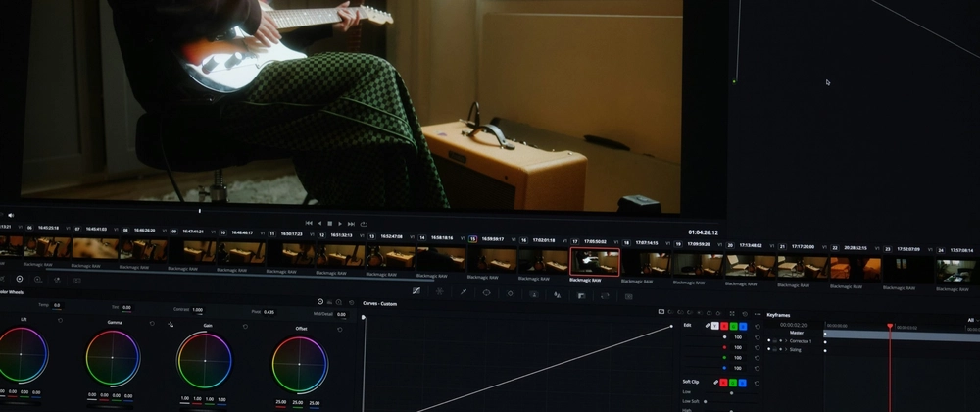This screenshot has height=412, width=980.
Task: Reset the Lift color wheel
Action: click(60, 320)
